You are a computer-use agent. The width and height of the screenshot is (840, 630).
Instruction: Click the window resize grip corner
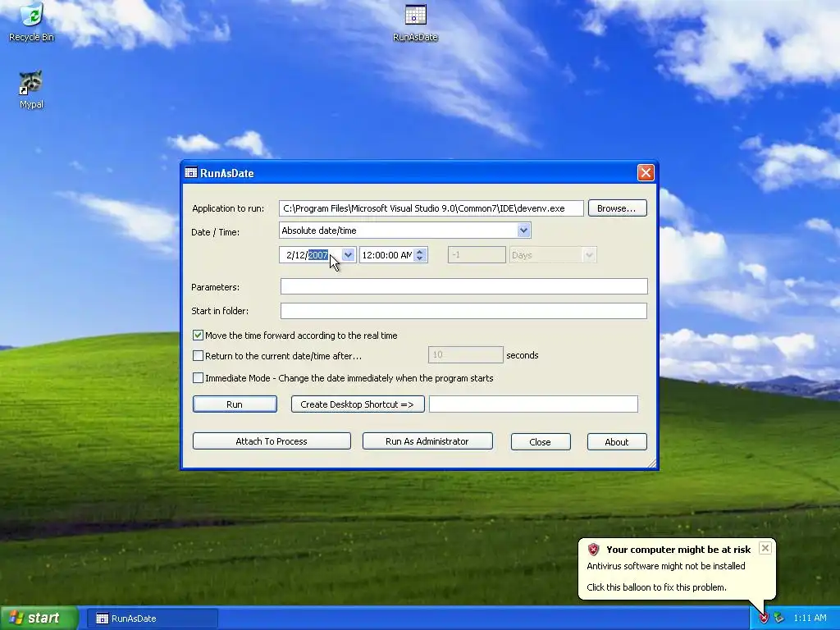(x=651, y=463)
